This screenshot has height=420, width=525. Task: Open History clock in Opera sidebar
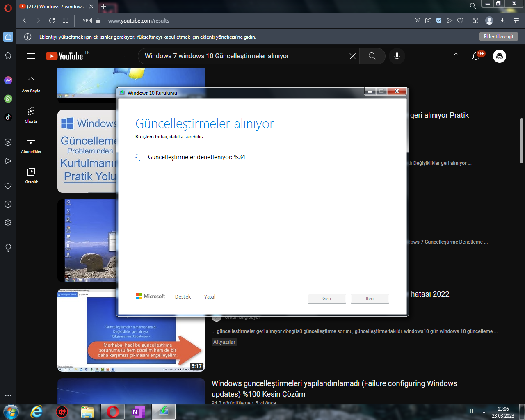tap(8, 204)
